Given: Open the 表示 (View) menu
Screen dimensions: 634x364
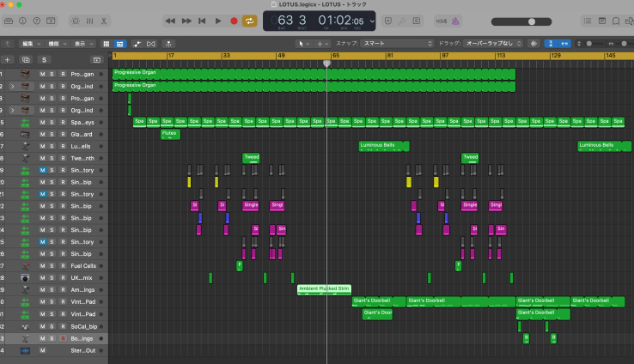Looking at the screenshot, I should click(x=82, y=43).
